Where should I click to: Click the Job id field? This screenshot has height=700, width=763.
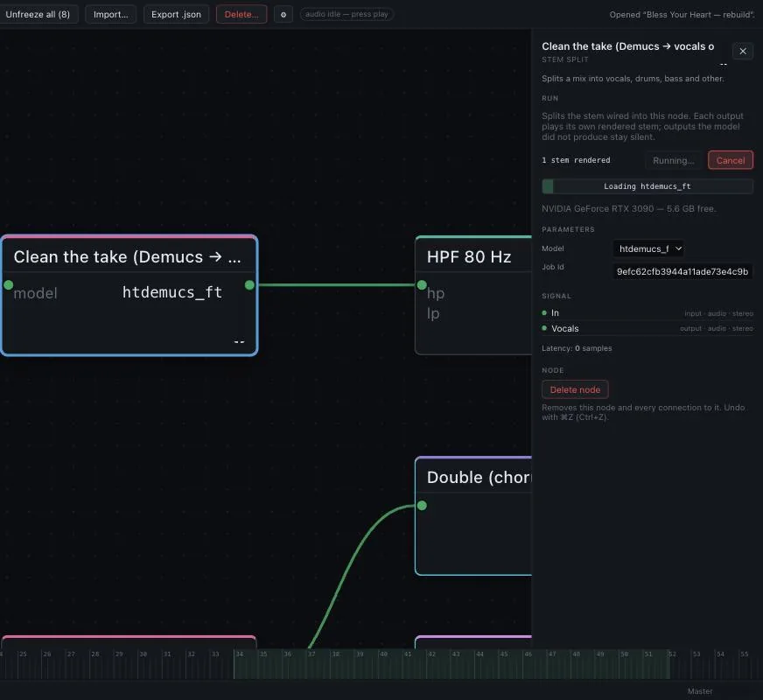coord(682,271)
